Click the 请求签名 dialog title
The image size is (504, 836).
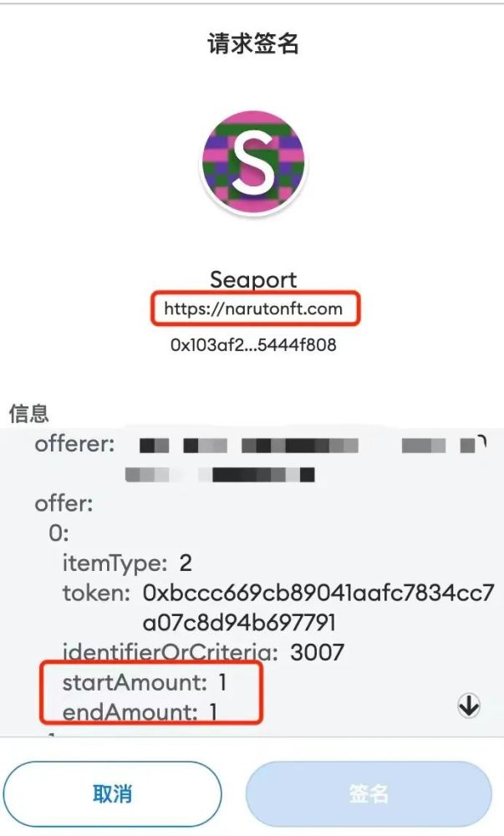click(x=253, y=43)
